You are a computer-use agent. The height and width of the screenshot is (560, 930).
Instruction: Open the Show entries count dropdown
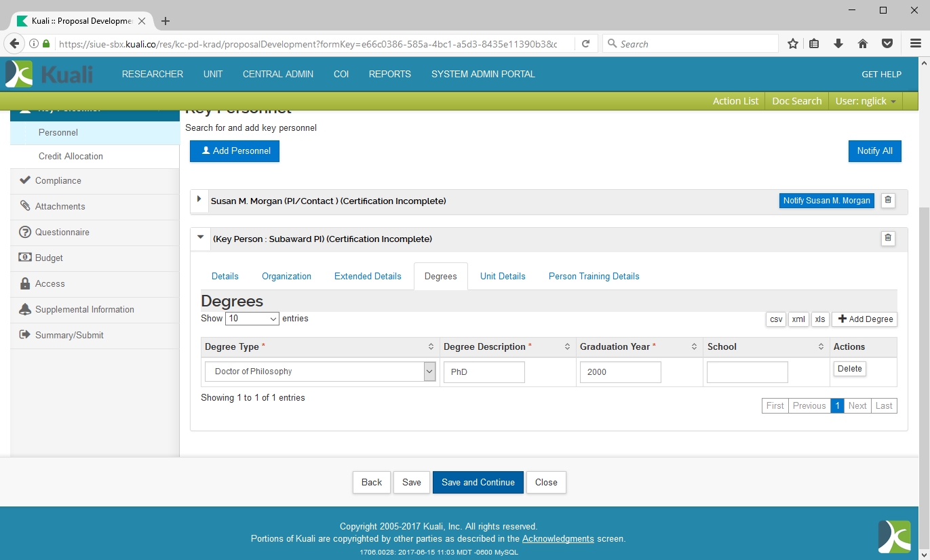coord(252,319)
